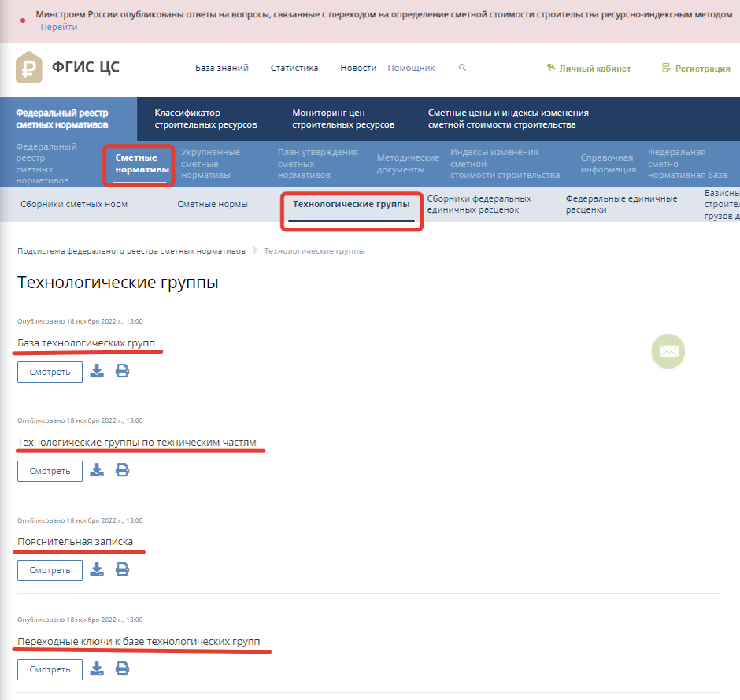
Task: Open Индексы изменения сметной стоимости строительства
Action: [x=505, y=163]
